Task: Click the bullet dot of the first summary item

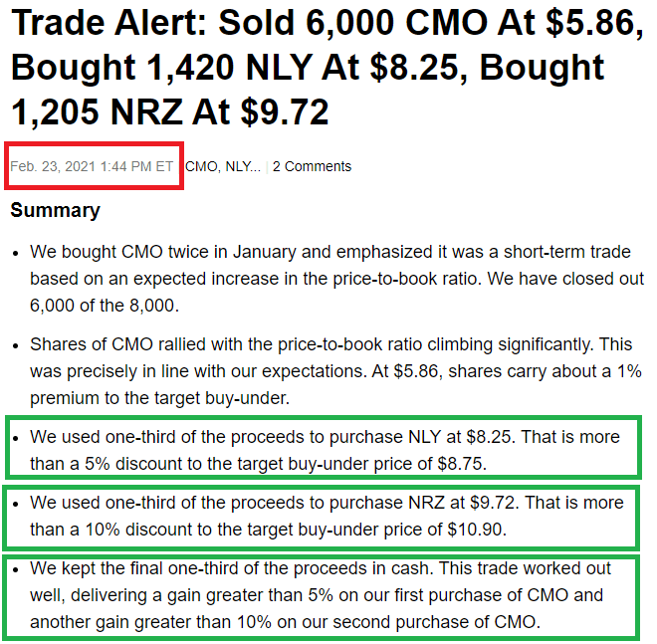Action: (16, 254)
